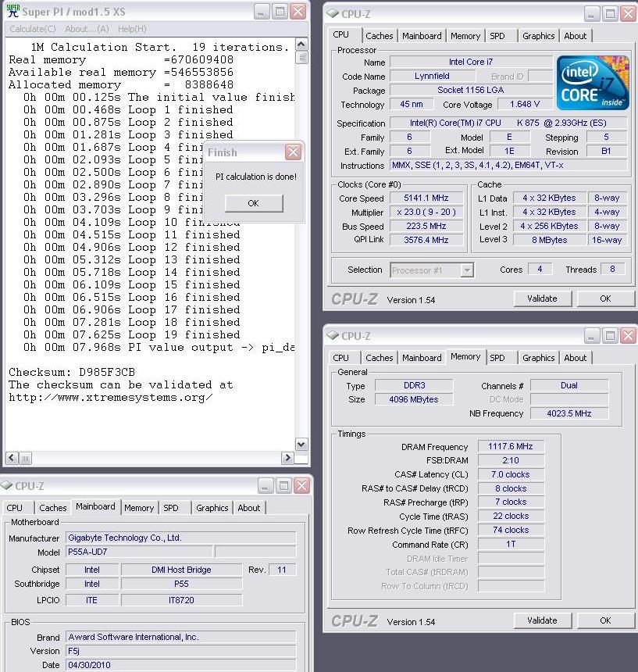Minimize the CPU-Z Mainboard window
This screenshot has height=672, width=638.
[x=265, y=486]
